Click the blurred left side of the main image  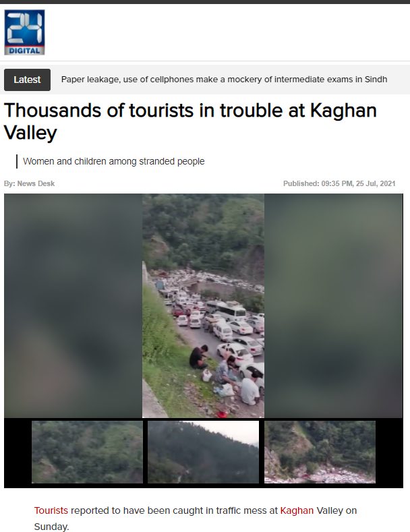(x=73, y=305)
